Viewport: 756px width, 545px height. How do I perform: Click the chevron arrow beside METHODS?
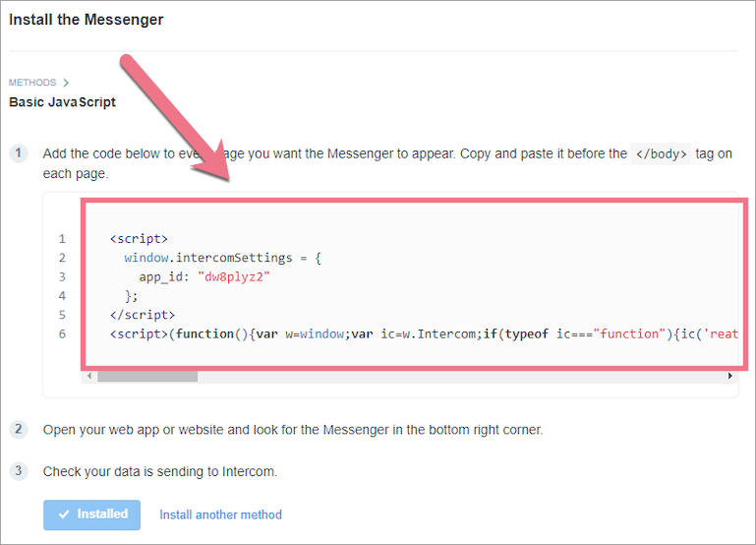(66, 83)
